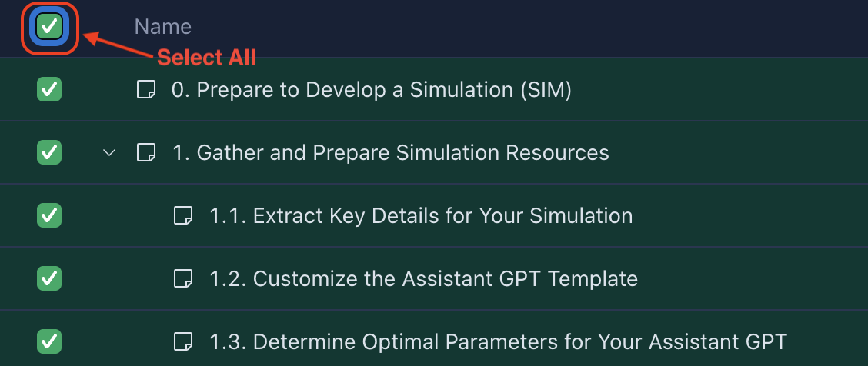Click the note icon for '0. Prepare to Develop'
Screen dimensions: 868x366
[145, 90]
